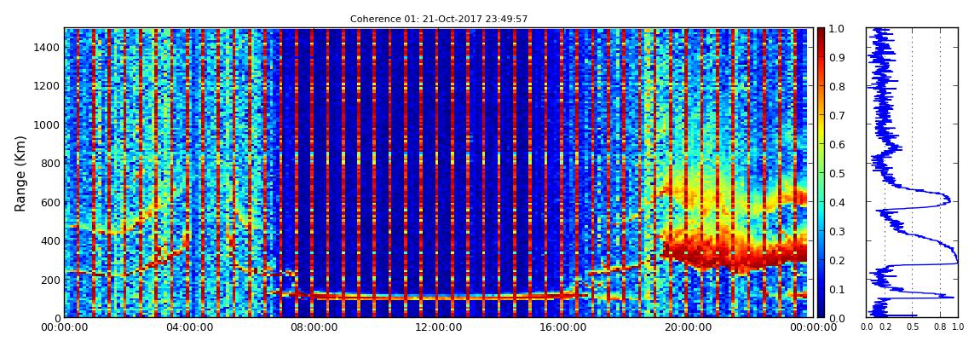Click the 1000 range tick label
Screen dimensions: 980x347
(x=46, y=124)
